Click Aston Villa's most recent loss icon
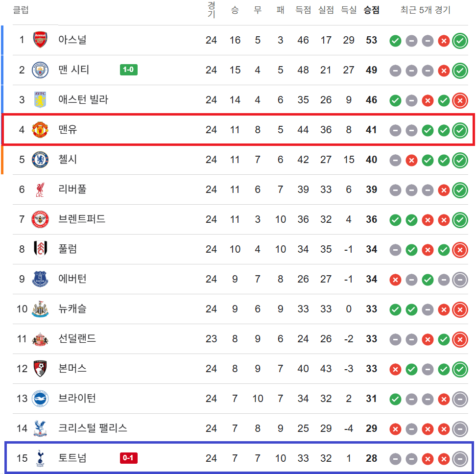 (459, 101)
